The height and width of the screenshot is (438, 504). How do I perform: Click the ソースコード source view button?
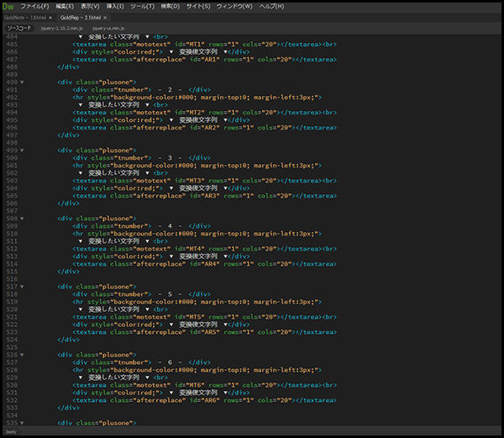(x=18, y=28)
